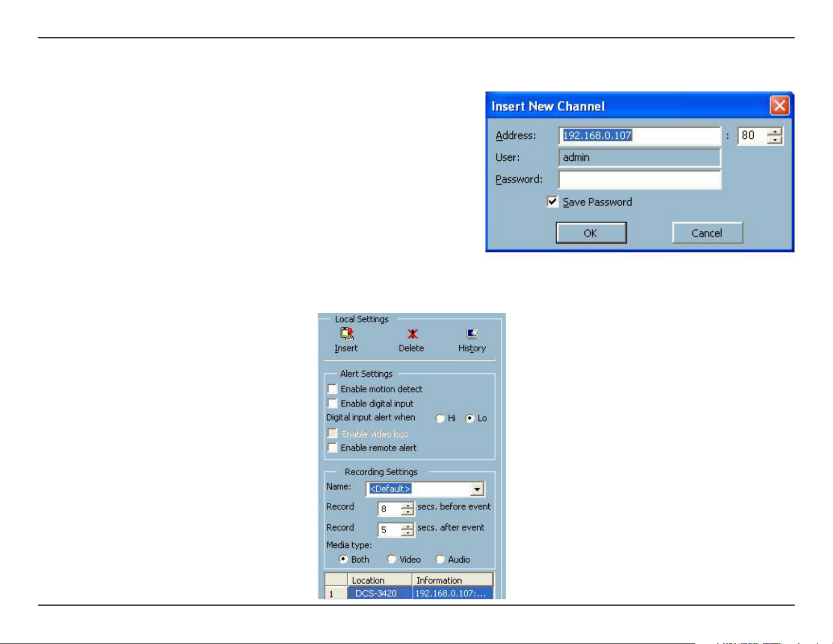The image size is (833, 644).
Task: Enable digital input checkbox
Action: 333,403
